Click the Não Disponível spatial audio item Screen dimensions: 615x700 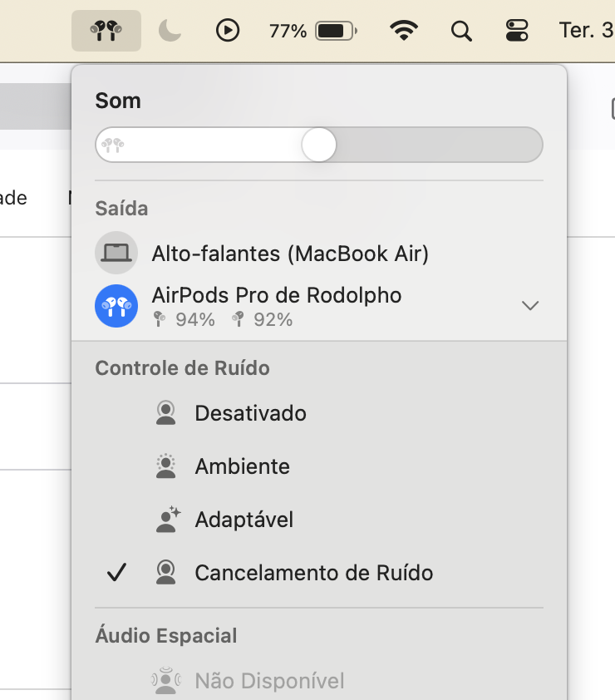pos(269,682)
